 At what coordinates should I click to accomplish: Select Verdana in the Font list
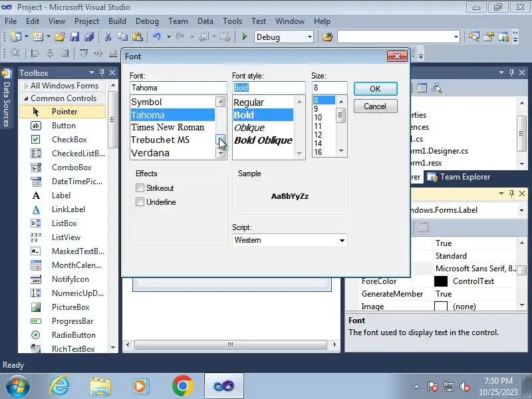coord(172,153)
